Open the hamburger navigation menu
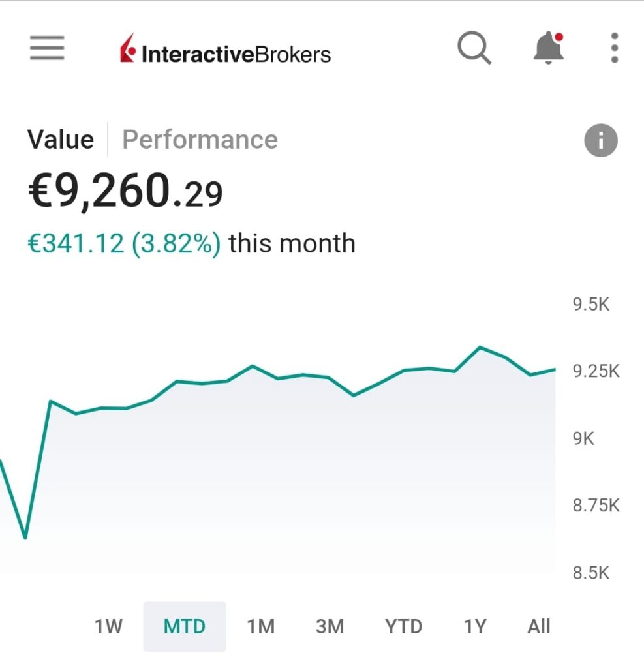644x668 pixels. click(x=47, y=48)
